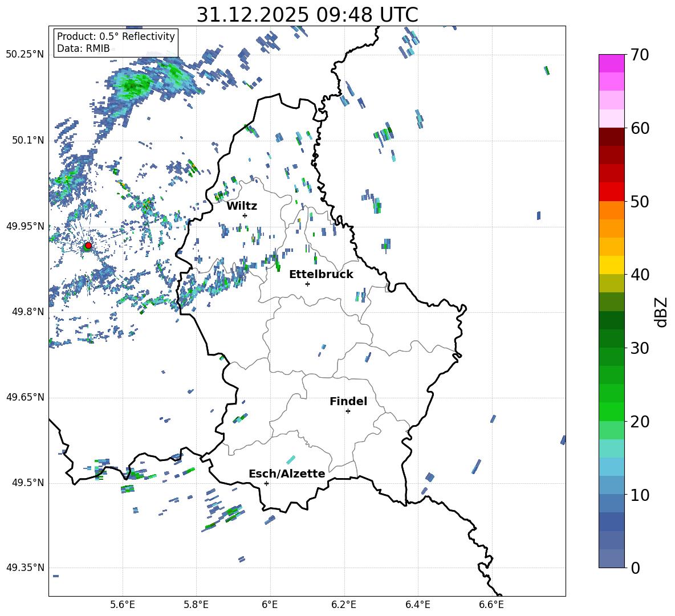The height and width of the screenshot is (616, 675).
Task: Pick the dark green 30 dBZ colorbar segment
Action: click(612, 338)
